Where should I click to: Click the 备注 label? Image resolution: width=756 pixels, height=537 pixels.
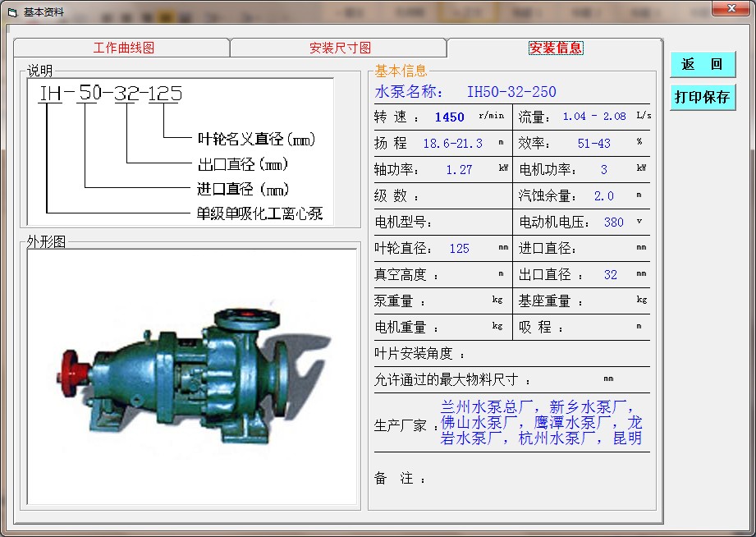401,478
